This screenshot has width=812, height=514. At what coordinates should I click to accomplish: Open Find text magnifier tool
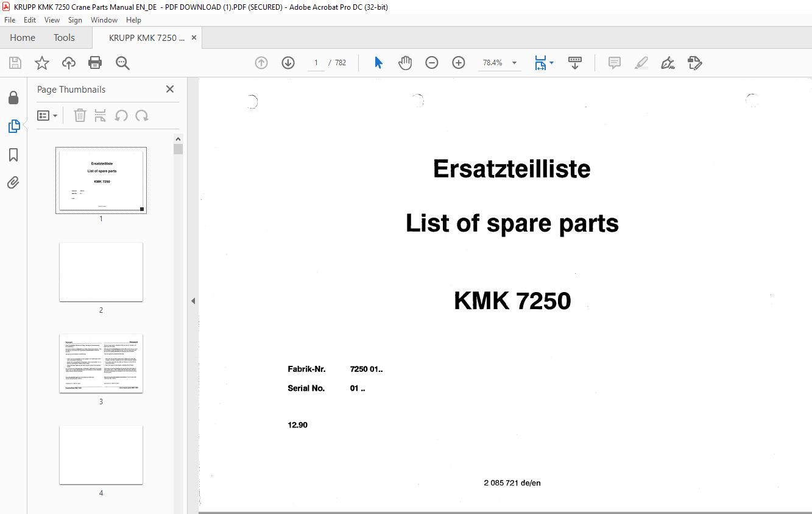[122, 63]
